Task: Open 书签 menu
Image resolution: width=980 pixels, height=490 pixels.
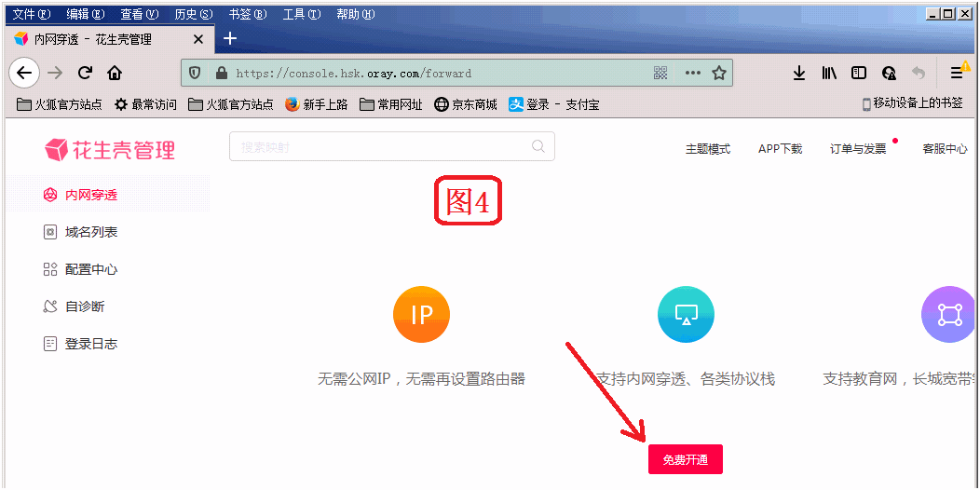Action: (248, 14)
